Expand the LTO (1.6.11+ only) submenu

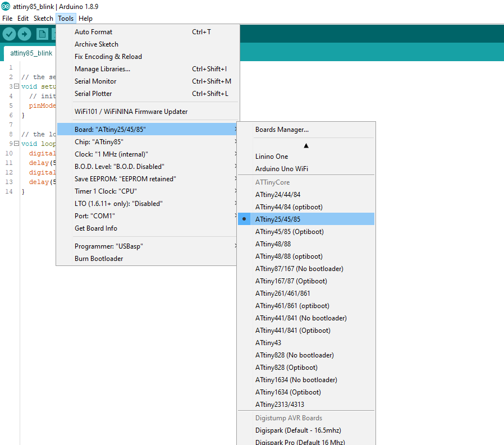click(x=147, y=203)
